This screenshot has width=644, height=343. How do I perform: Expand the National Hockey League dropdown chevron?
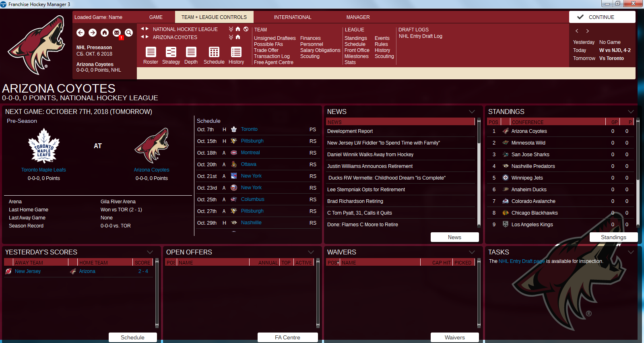pyautogui.click(x=231, y=29)
